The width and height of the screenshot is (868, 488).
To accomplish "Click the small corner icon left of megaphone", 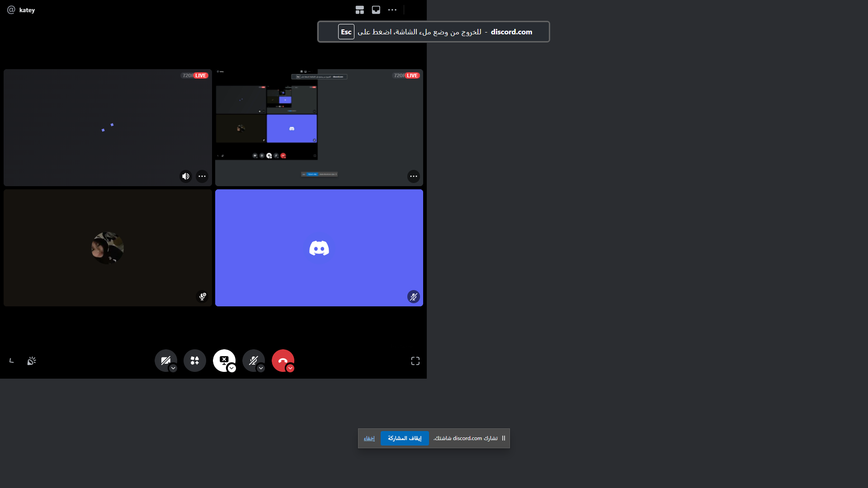I will pyautogui.click(x=12, y=361).
